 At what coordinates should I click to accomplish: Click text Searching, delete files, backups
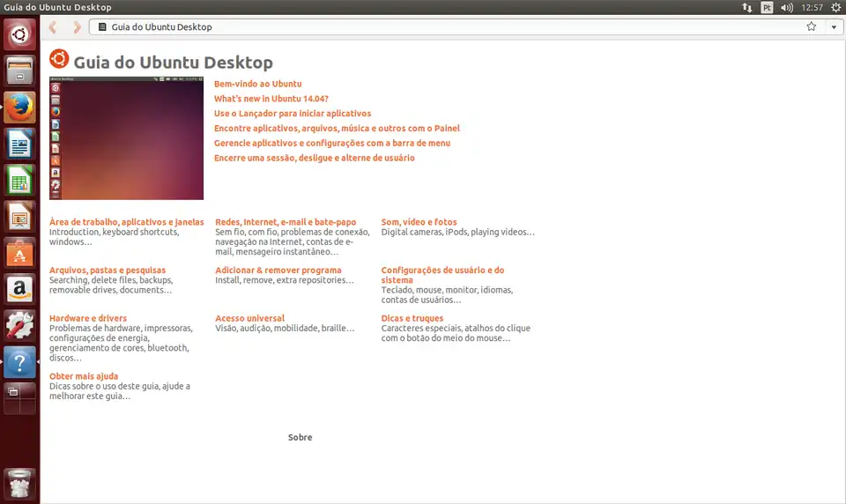(x=111, y=280)
